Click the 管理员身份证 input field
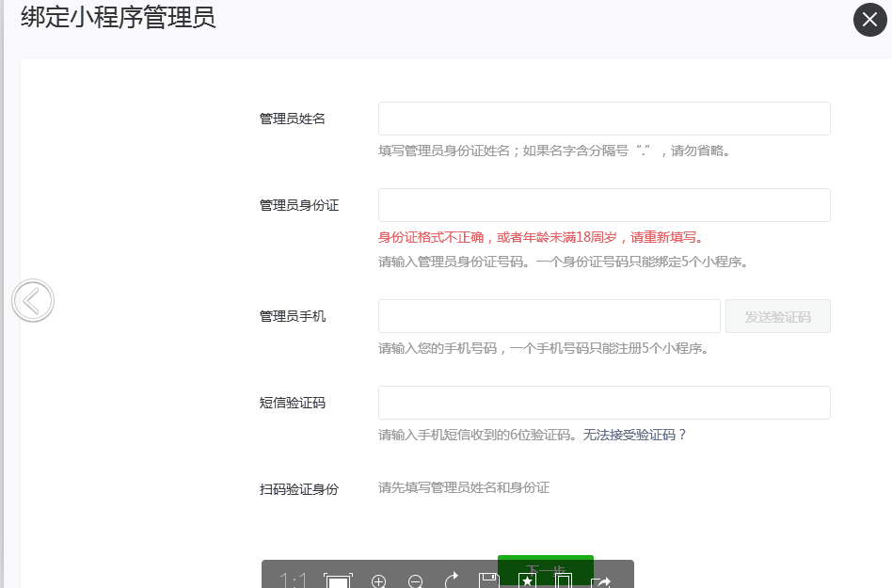This screenshot has height=588, width=892. point(604,205)
